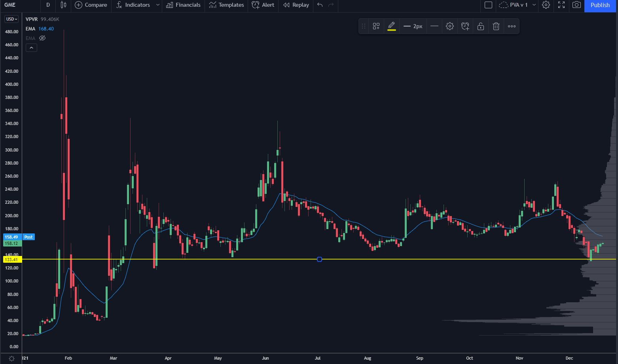Change the line style in drawing toolbar
Viewport: 618px width, 364px height.
coord(434,26)
